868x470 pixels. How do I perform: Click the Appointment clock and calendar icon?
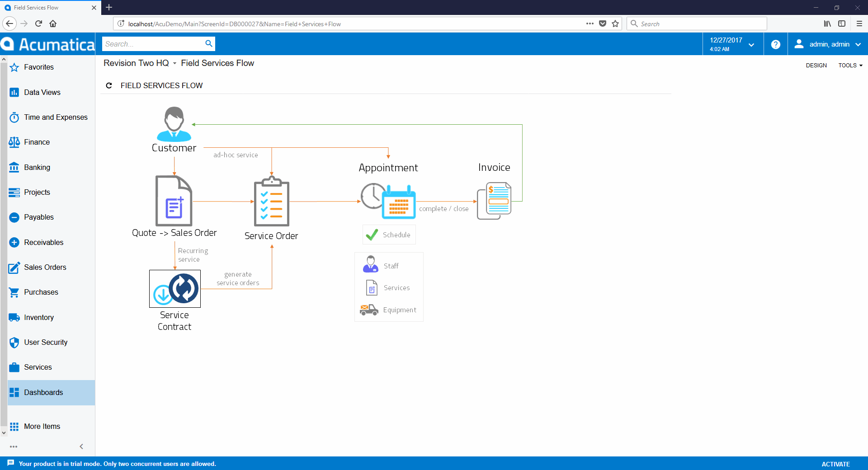pos(388,201)
